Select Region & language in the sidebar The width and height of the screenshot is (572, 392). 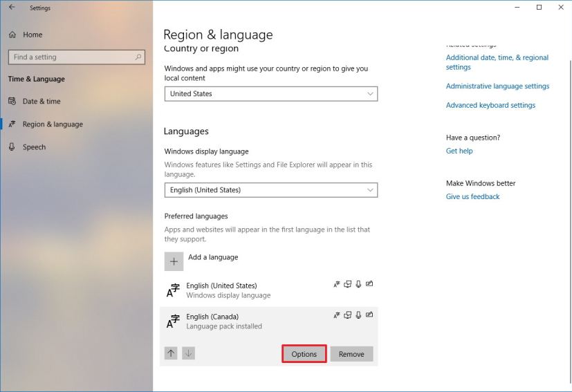click(x=53, y=124)
